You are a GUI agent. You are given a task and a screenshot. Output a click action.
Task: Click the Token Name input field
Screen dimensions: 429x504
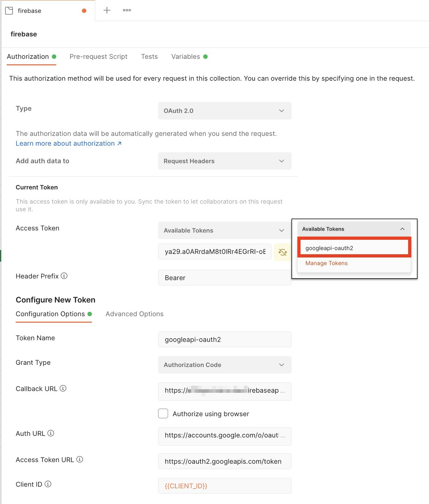click(224, 339)
